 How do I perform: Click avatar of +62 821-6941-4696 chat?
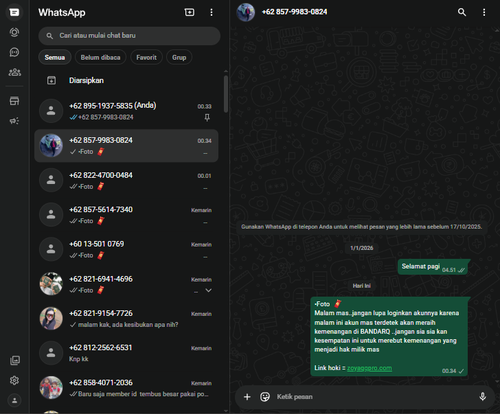51,284
